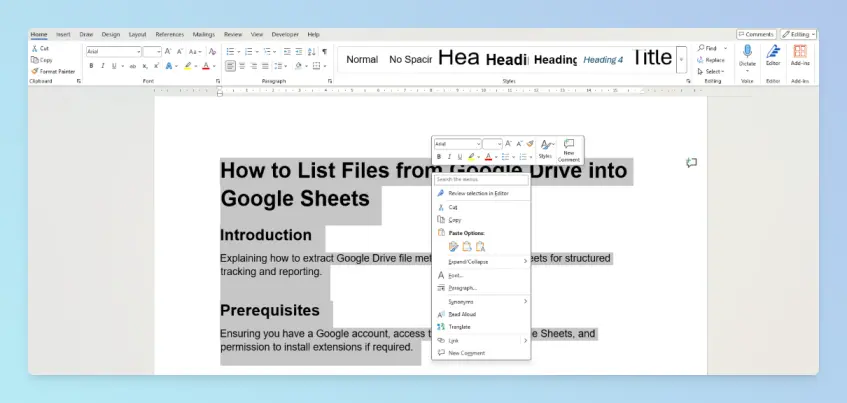This screenshot has height=403, width=847.
Task: Justify the paragraph text from the ribbon
Action: (265, 66)
